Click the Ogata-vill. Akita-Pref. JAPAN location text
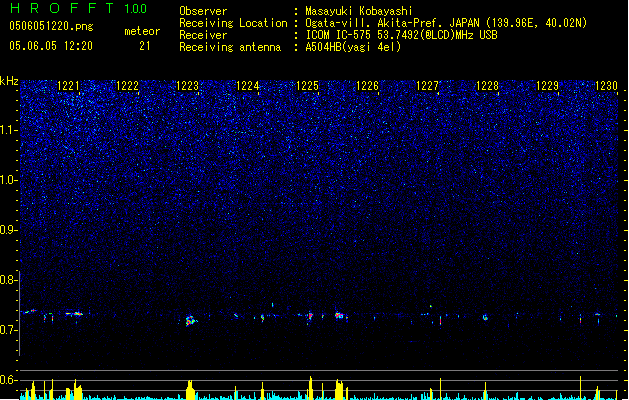The image size is (629, 400). pos(446,23)
